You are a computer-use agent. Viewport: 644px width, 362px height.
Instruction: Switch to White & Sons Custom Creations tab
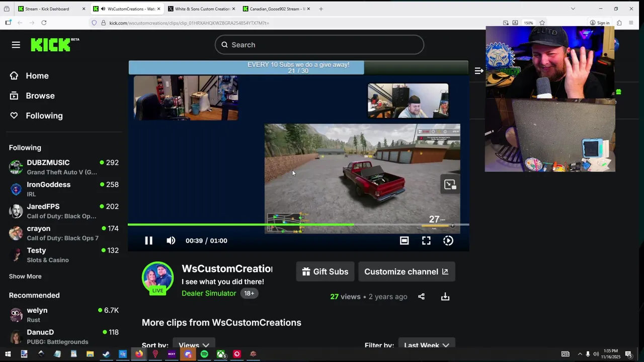[x=202, y=9]
